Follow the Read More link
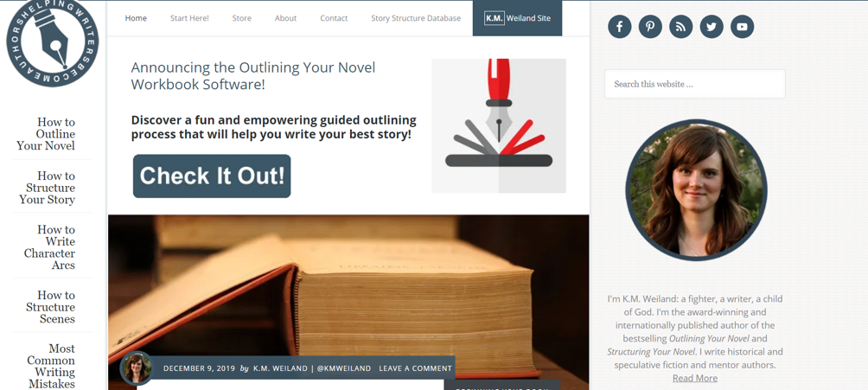The image size is (868, 390). (x=695, y=379)
